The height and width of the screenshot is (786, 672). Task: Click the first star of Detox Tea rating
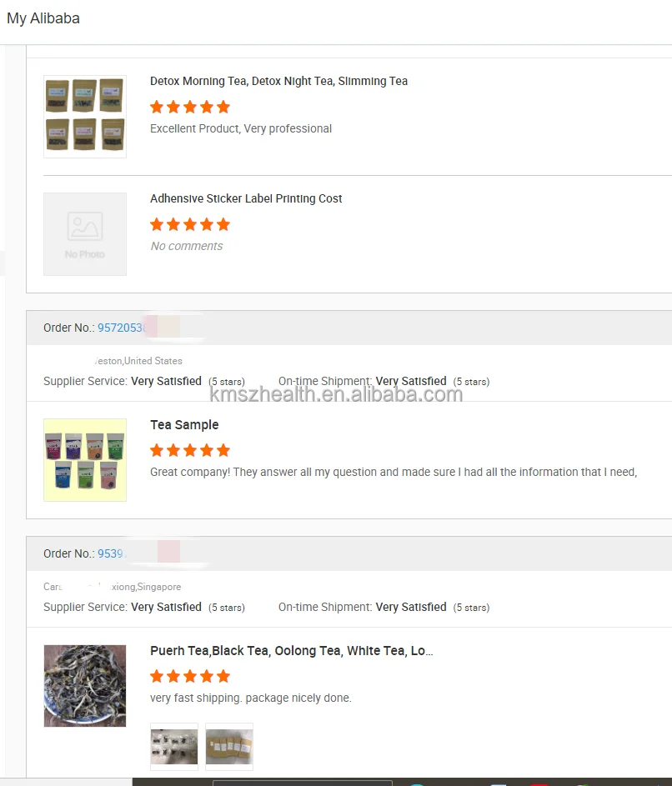[x=157, y=107]
